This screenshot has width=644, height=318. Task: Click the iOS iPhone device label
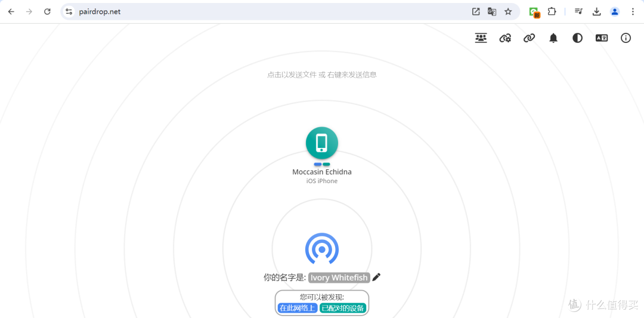[322, 181]
